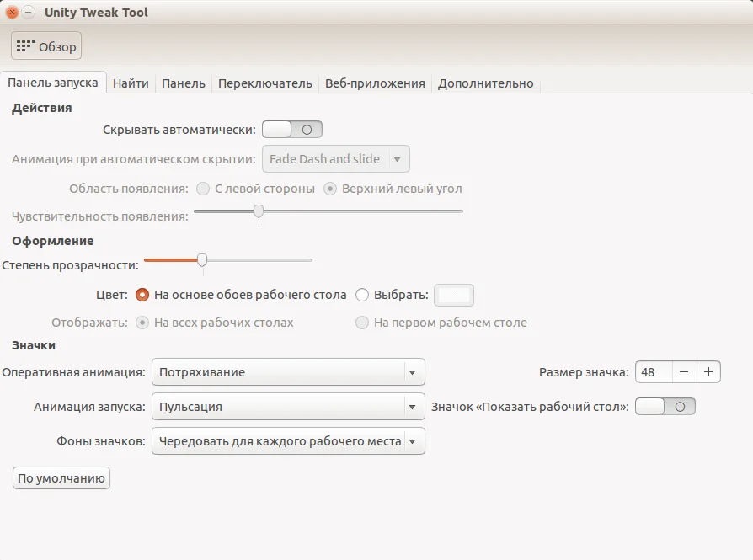This screenshot has height=560, width=753.
Task: Close the Unity Tweak Tool window
Action: pos(12,13)
